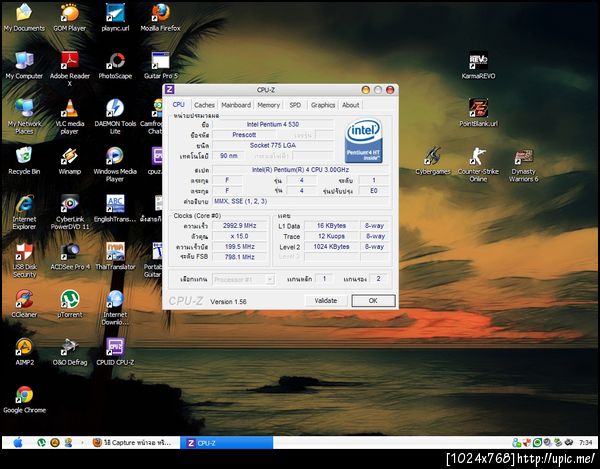Open µTorrent desktop icon
The width and height of the screenshot is (600, 469).
[x=70, y=304]
